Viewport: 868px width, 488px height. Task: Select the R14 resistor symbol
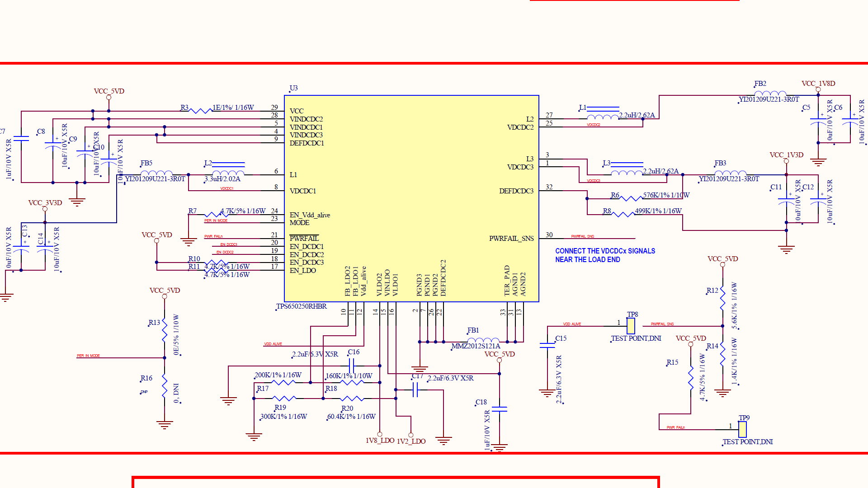point(723,354)
